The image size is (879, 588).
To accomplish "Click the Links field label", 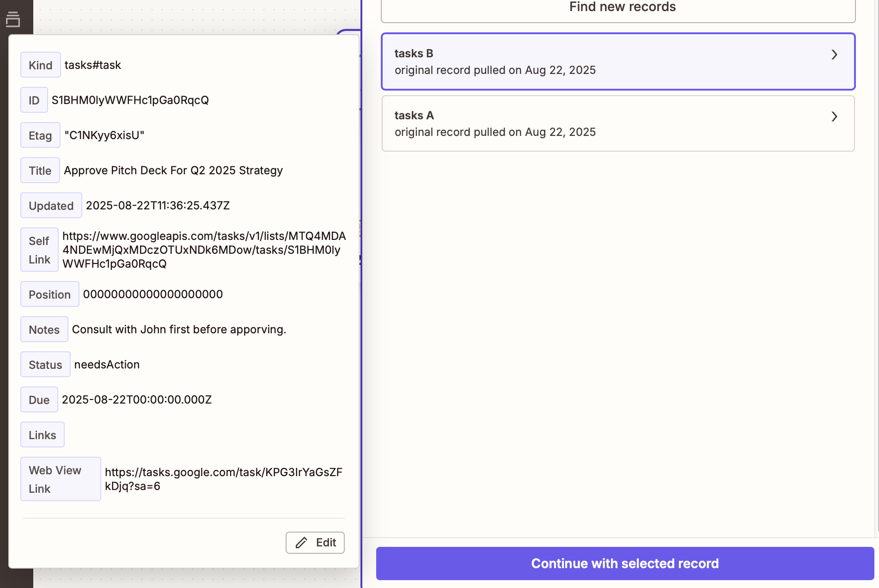I will click(x=43, y=435).
